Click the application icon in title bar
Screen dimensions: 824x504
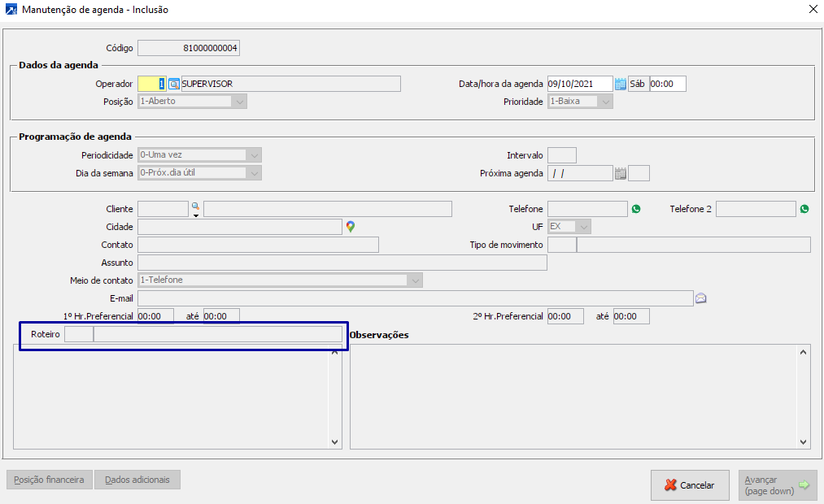[x=11, y=10]
